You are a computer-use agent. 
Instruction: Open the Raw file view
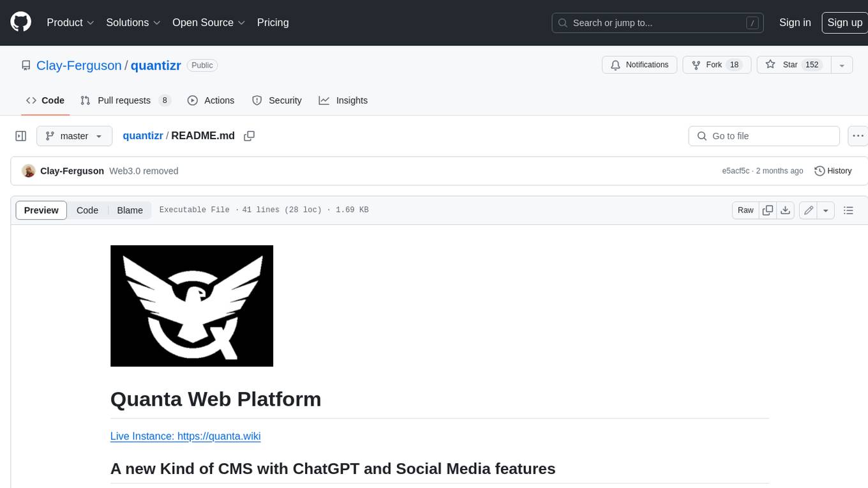point(745,210)
